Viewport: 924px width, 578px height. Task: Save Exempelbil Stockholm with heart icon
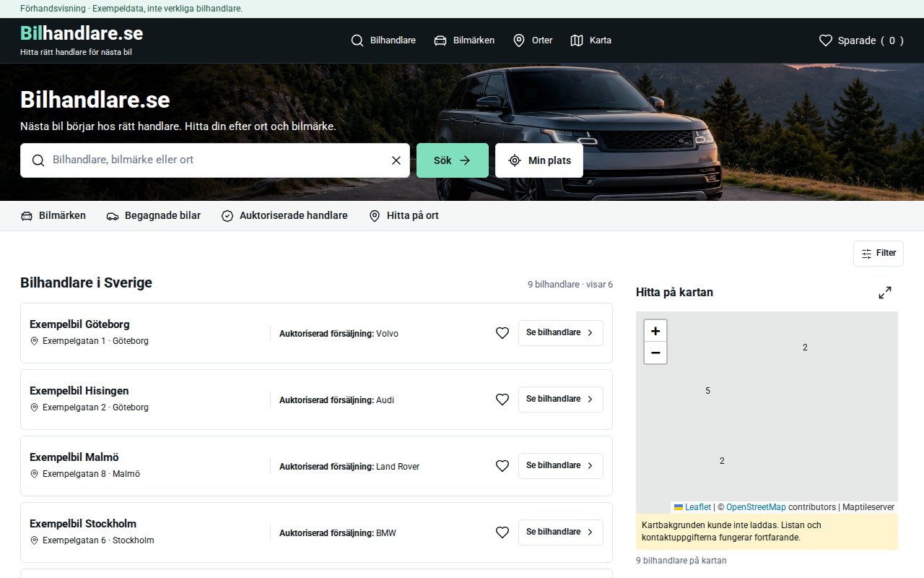tap(502, 532)
